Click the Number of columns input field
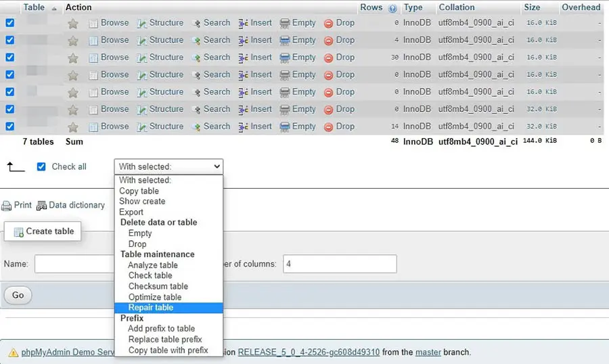The image size is (609, 364). [x=340, y=264]
